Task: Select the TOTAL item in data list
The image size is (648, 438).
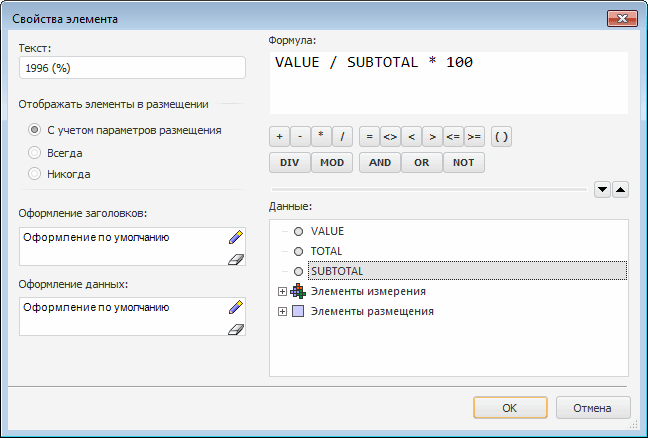Action: (x=326, y=251)
